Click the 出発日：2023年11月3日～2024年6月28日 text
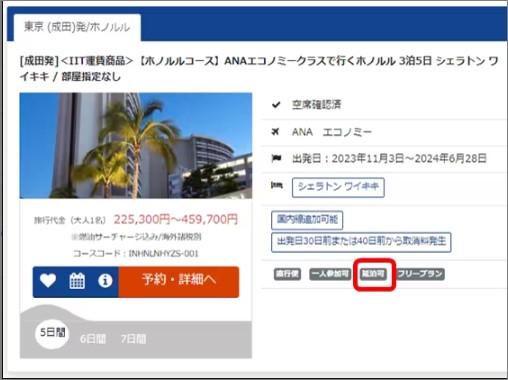The width and height of the screenshot is (508, 380). pyautogui.click(x=389, y=158)
